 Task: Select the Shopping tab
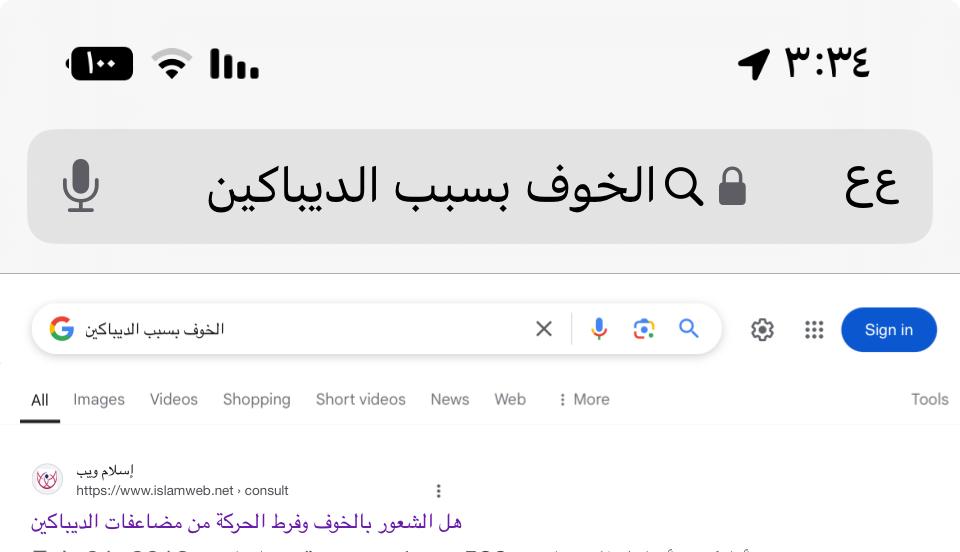257,400
